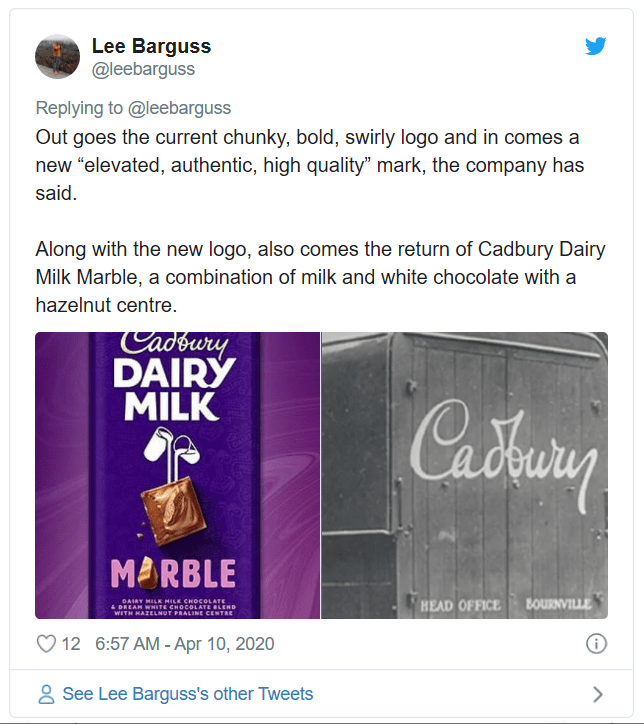Click the paragraph starting "Along with the new logo"

[320, 277]
